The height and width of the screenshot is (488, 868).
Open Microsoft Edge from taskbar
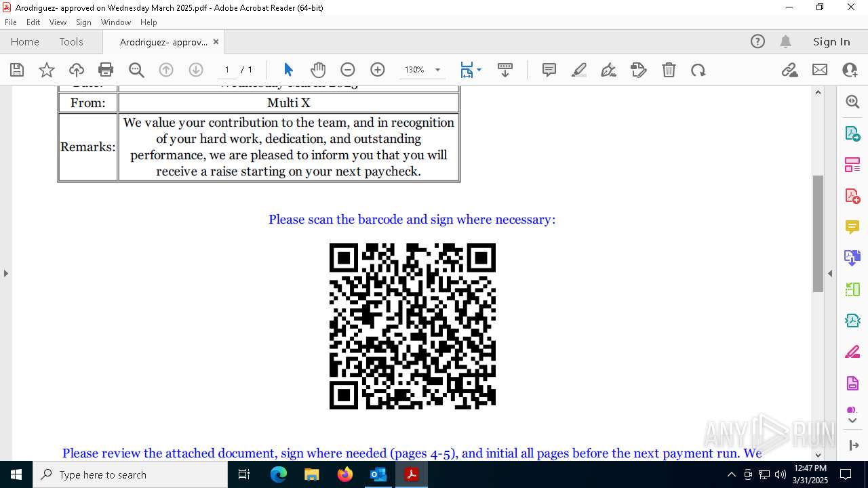click(x=279, y=474)
